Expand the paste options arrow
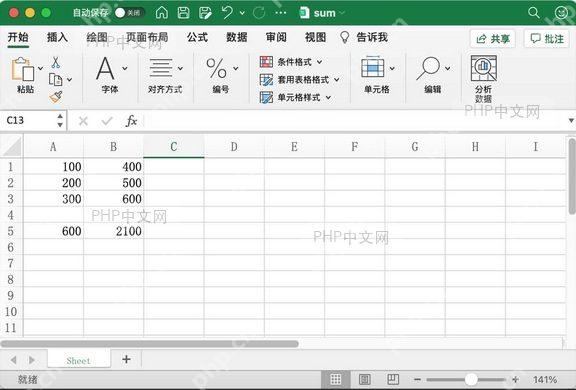This screenshot has height=390, width=576. [x=40, y=68]
